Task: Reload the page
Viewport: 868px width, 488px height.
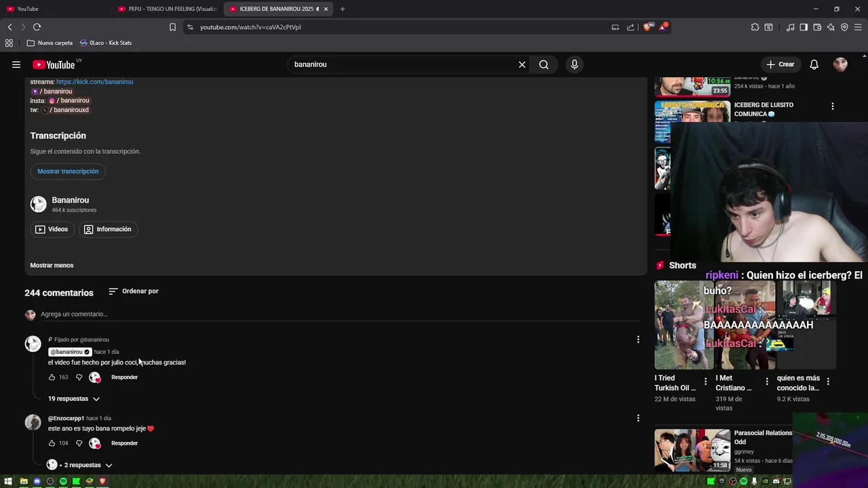Action: pos(37,27)
